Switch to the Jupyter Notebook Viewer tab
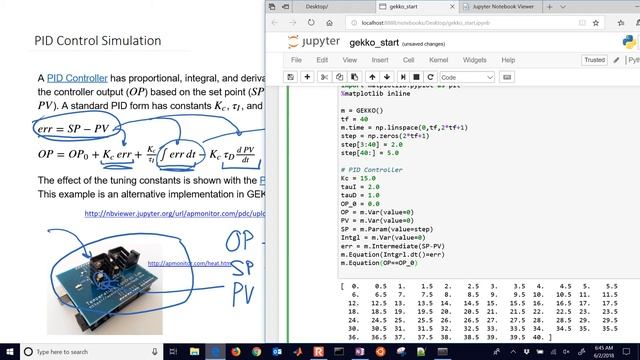The width and height of the screenshot is (640, 360). (x=502, y=7)
